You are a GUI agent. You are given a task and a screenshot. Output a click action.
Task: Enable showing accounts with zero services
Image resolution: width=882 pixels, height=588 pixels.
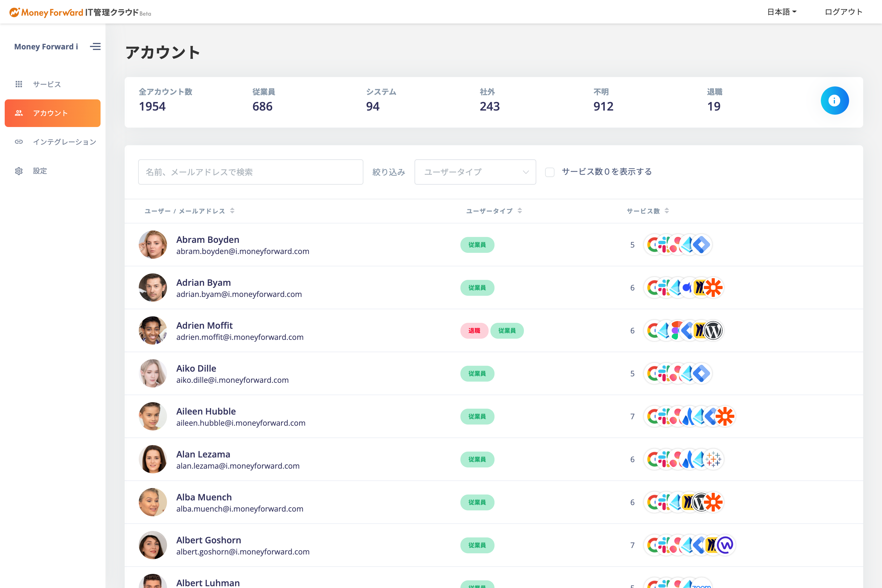click(x=550, y=172)
